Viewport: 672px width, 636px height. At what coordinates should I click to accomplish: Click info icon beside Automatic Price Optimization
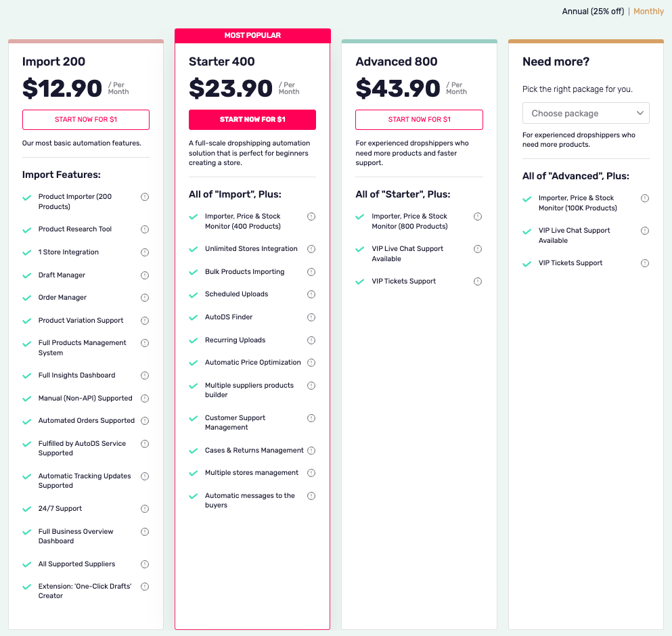point(311,362)
